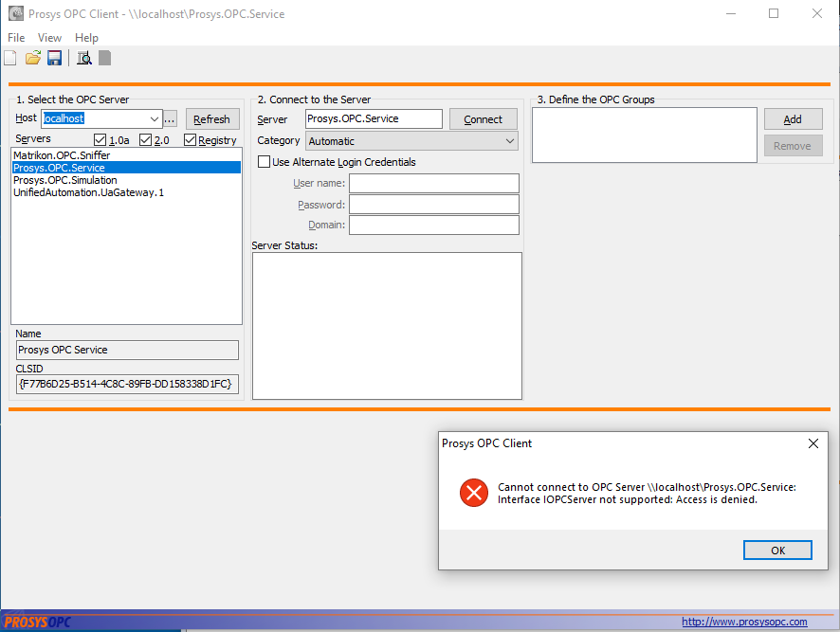
Task: Maximize the Prosys OPC Client window
Action: click(x=774, y=13)
